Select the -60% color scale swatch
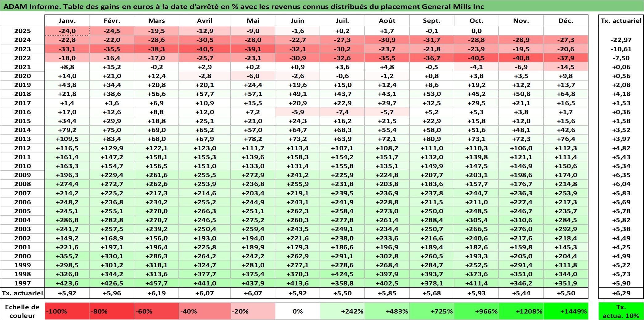The width and height of the screenshot is (644, 320). click(157, 311)
